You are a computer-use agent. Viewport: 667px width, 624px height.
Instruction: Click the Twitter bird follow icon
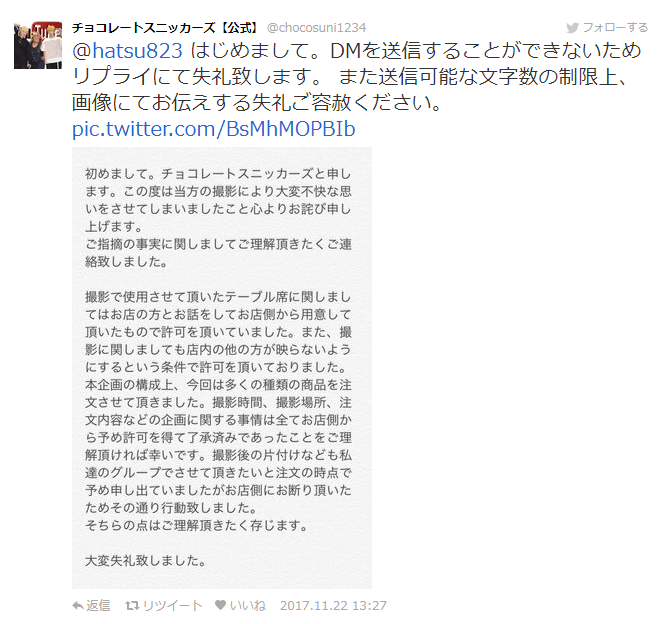pyautogui.click(x=572, y=28)
